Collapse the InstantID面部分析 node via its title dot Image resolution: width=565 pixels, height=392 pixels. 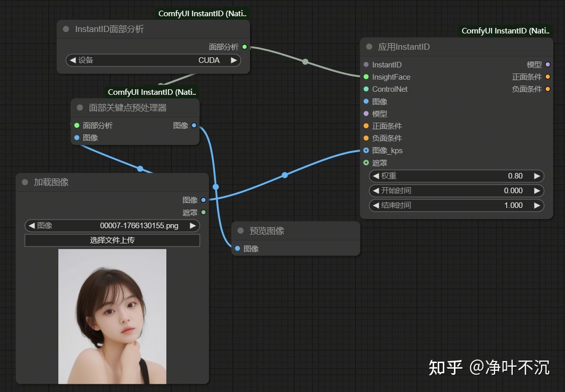pos(65,29)
